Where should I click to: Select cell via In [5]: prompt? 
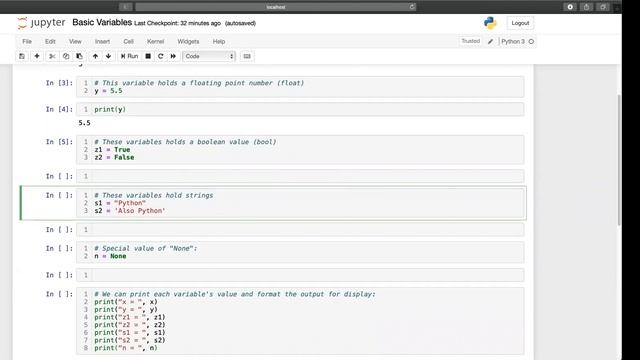(59, 142)
